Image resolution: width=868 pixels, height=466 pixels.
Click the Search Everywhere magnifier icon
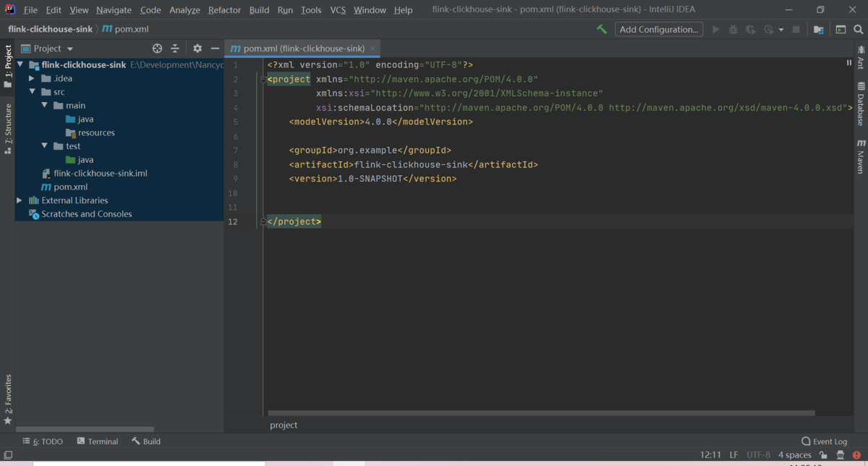click(x=859, y=30)
